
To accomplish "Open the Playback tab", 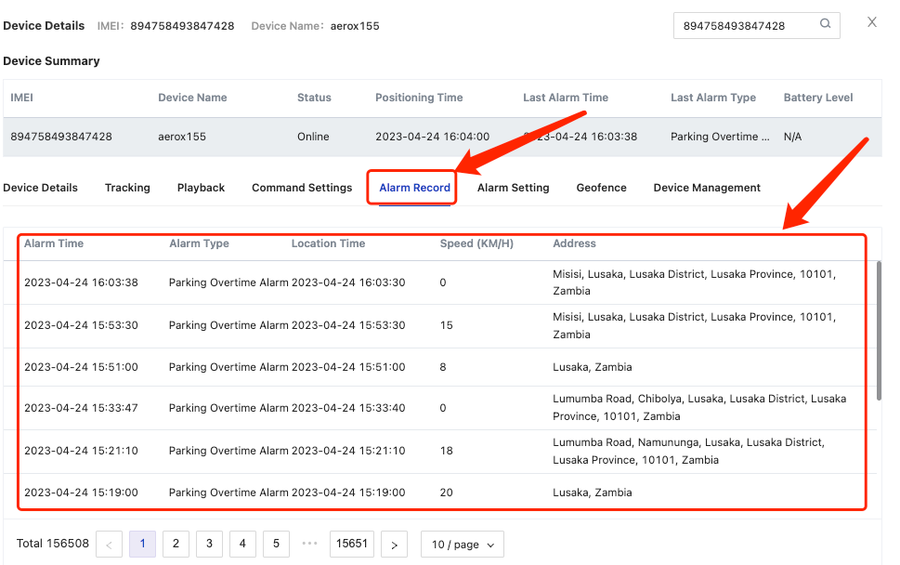I will [x=201, y=188].
